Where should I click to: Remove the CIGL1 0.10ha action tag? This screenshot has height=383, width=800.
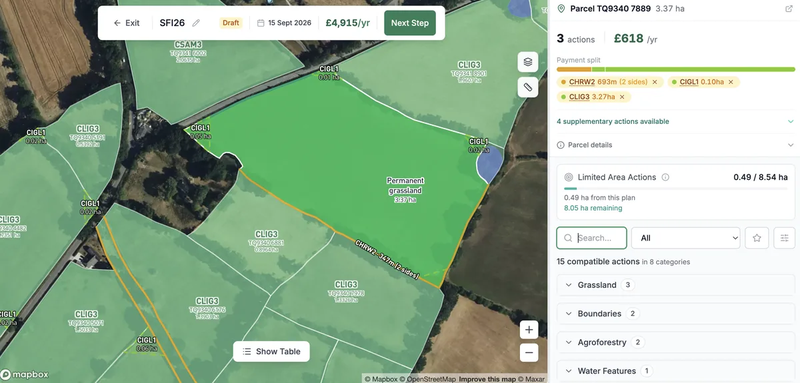[731, 82]
